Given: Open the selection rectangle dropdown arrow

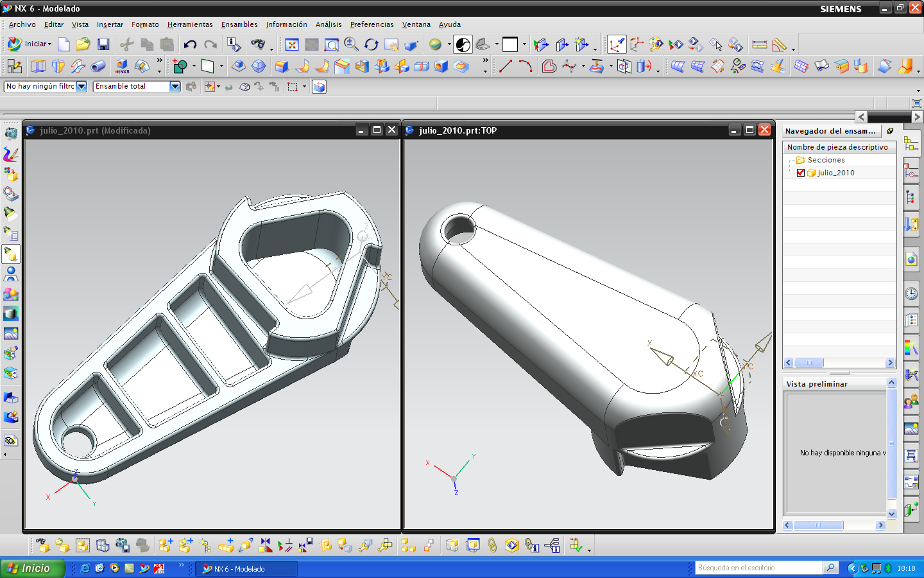Looking at the screenshot, I should (304, 87).
